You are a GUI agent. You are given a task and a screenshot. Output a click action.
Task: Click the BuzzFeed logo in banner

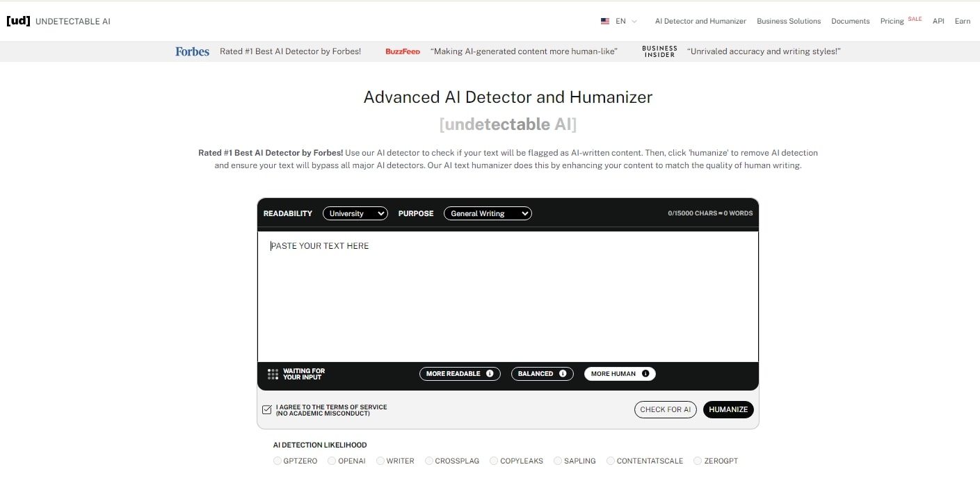403,51
